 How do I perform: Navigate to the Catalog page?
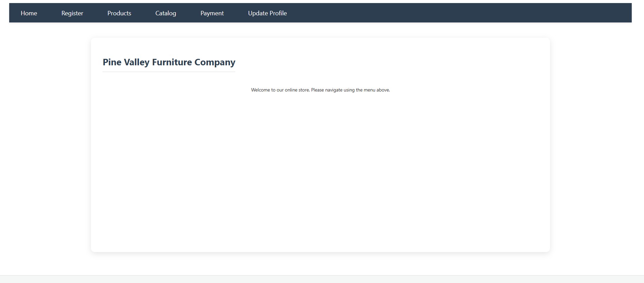[166, 13]
